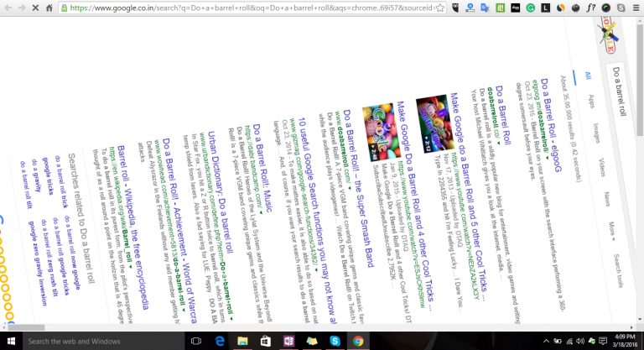Image resolution: width=644 pixels, height=350 pixels.
Task: Open video thumbnail with 2:48 duration
Action: [382, 133]
